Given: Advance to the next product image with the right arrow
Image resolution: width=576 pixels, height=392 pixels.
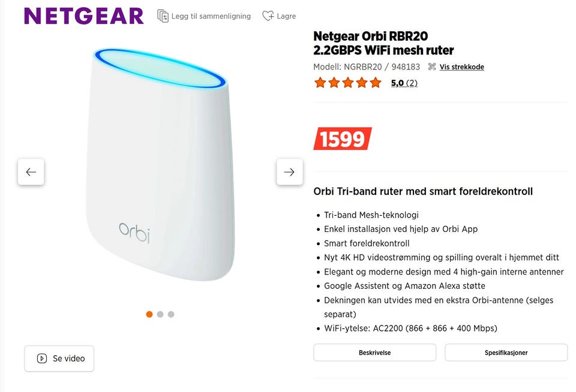Looking at the screenshot, I should click(x=289, y=172).
